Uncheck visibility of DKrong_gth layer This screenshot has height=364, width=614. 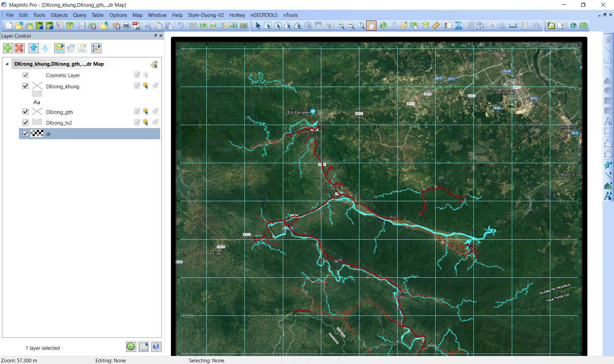25,112
